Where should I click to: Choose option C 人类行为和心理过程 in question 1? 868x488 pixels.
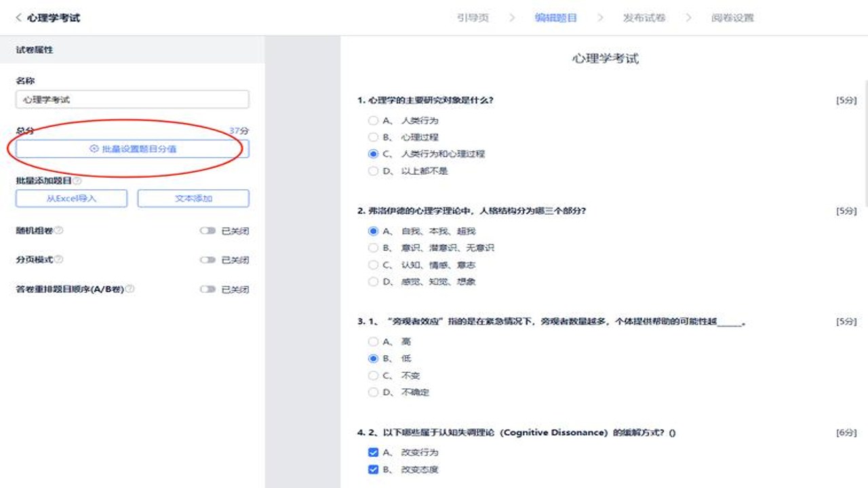(373, 154)
